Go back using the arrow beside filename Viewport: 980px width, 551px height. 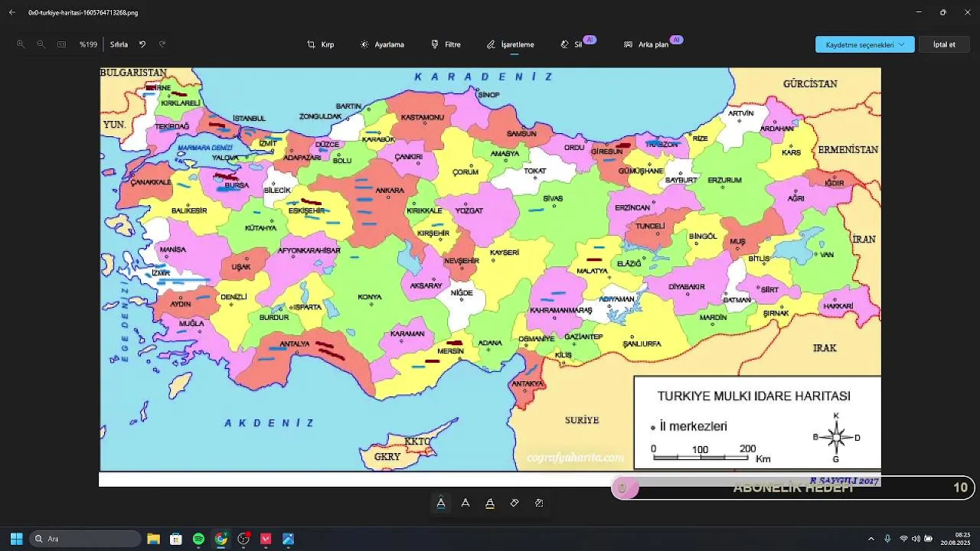(x=12, y=12)
